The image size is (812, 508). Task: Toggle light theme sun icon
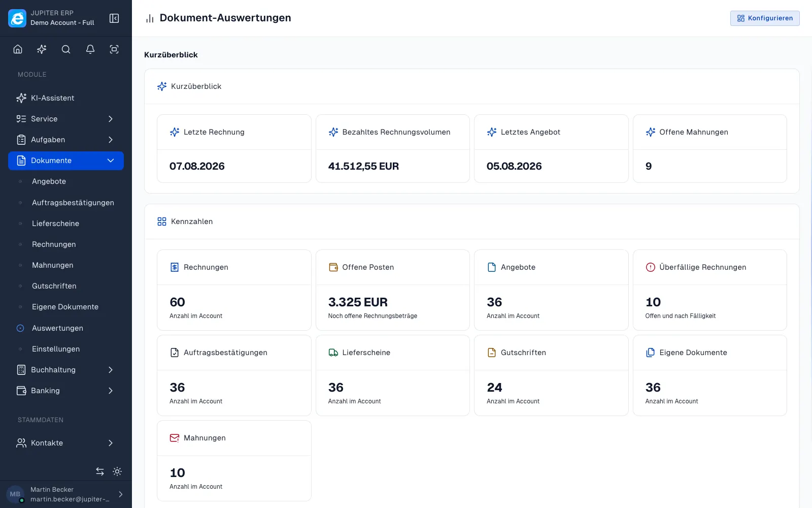117,471
